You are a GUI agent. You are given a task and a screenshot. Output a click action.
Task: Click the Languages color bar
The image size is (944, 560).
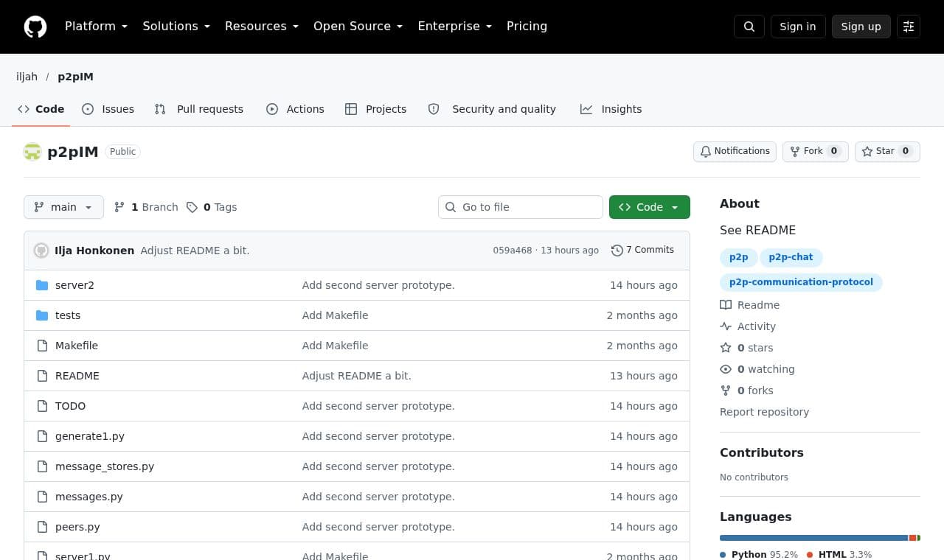pyautogui.click(x=820, y=538)
